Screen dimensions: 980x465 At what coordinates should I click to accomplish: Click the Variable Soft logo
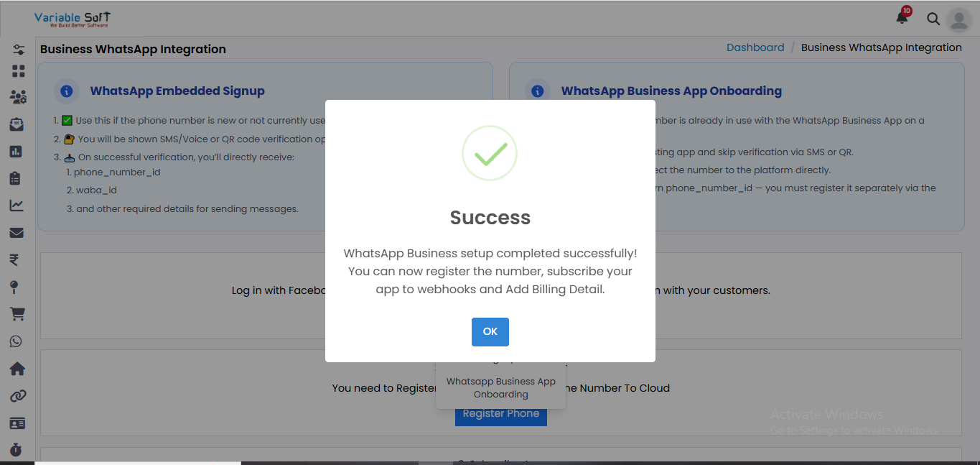[x=72, y=19]
